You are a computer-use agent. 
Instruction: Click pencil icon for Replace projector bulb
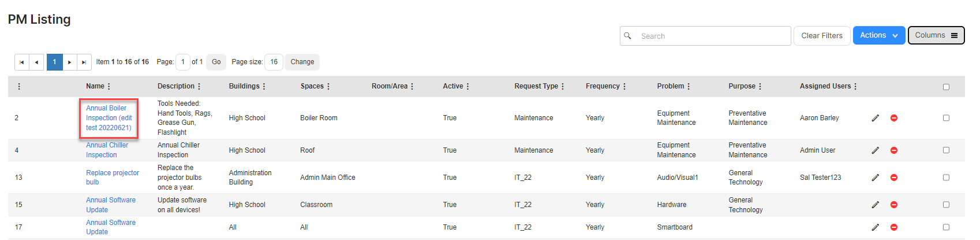[875, 178]
